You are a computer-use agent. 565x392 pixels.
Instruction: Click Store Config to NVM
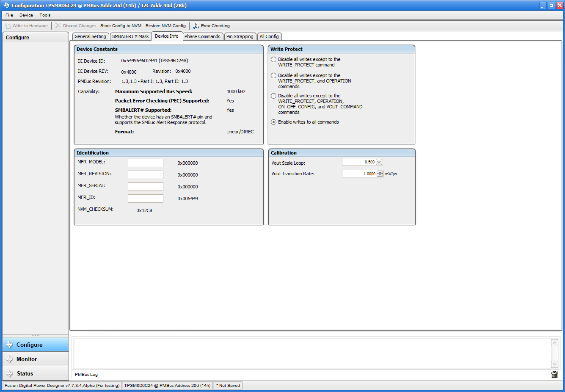coord(120,25)
